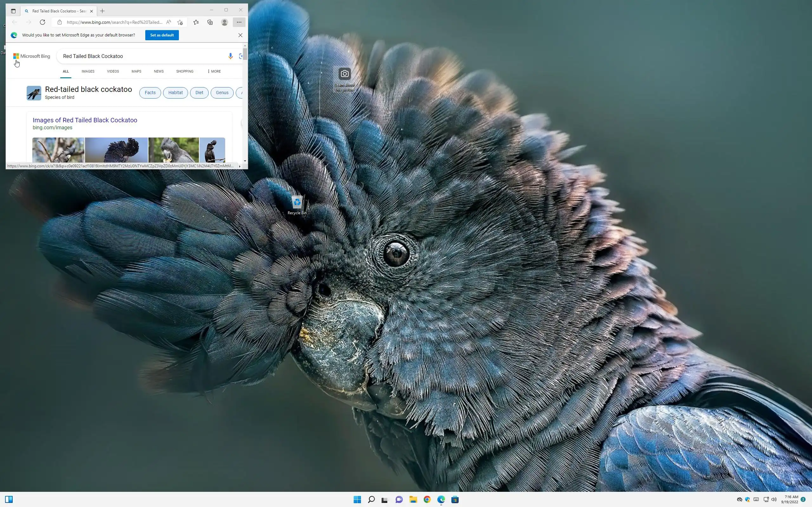Dismiss the default browser prompt

[x=240, y=35]
